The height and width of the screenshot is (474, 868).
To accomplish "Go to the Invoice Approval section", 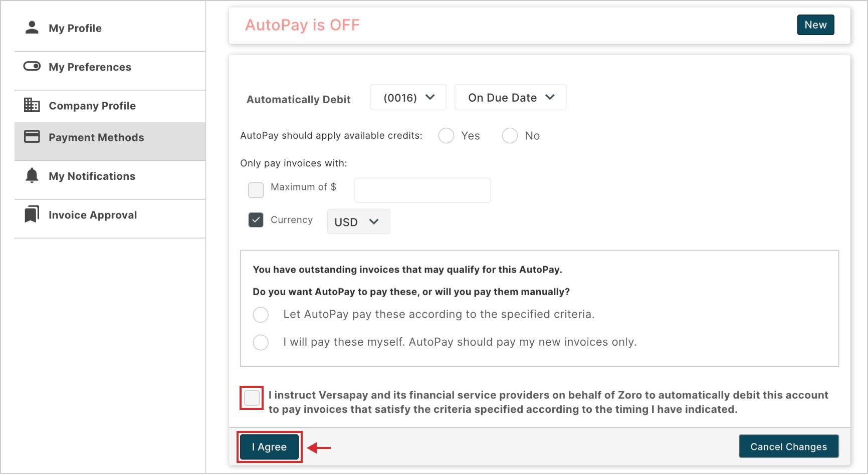I will pyautogui.click(x=93, y=215).
